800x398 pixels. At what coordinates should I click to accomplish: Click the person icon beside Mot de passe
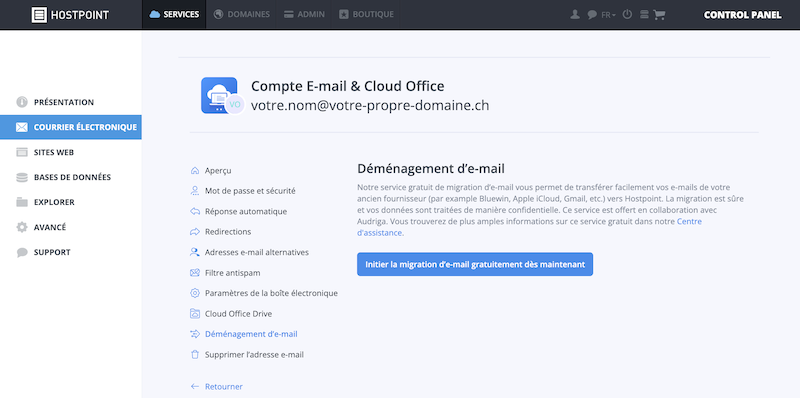194,191
